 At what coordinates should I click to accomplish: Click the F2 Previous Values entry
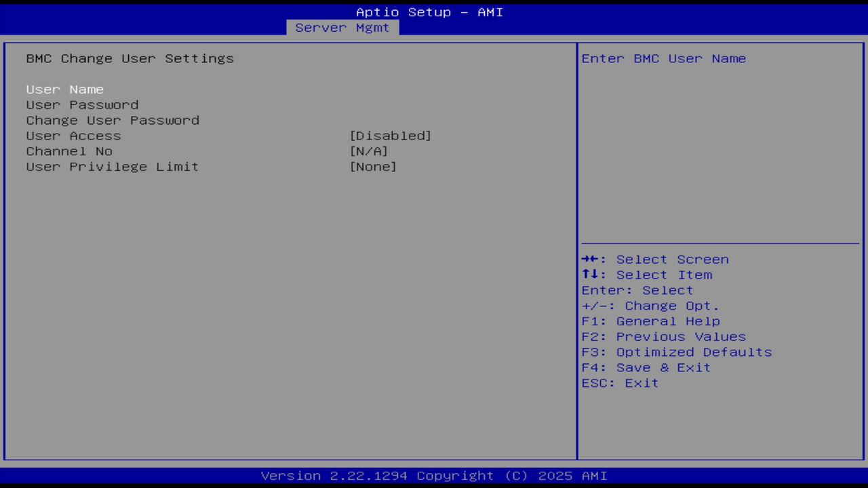click(x=663, y=336)
